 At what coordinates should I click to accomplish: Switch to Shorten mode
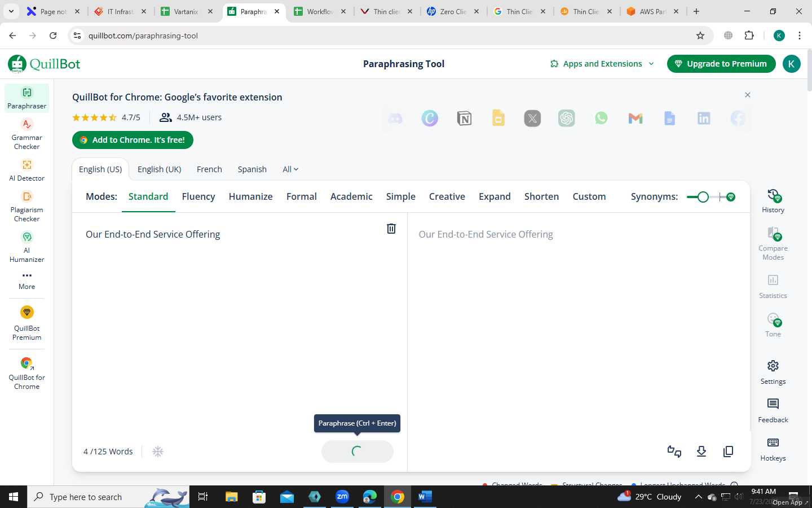pyautogui.click(x=541, y=196)
